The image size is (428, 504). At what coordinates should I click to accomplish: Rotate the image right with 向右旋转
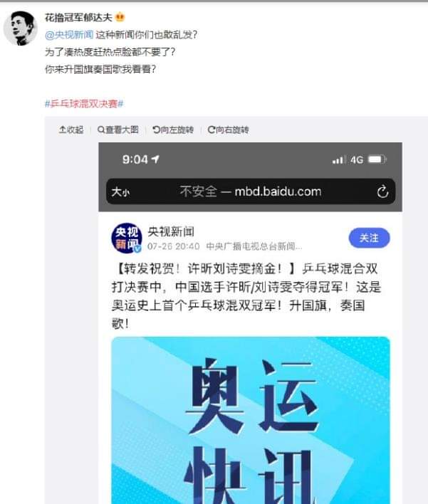pos(229,130)
